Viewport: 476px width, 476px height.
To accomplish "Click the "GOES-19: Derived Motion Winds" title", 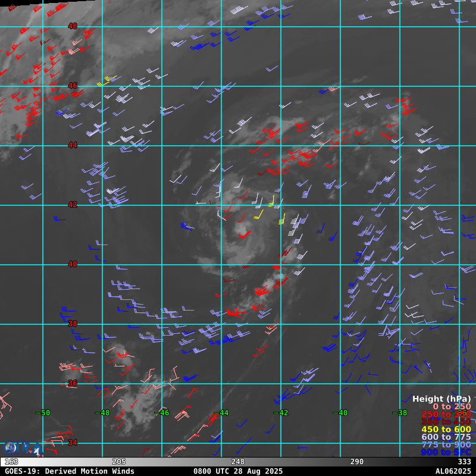I will tap(70, 471).
